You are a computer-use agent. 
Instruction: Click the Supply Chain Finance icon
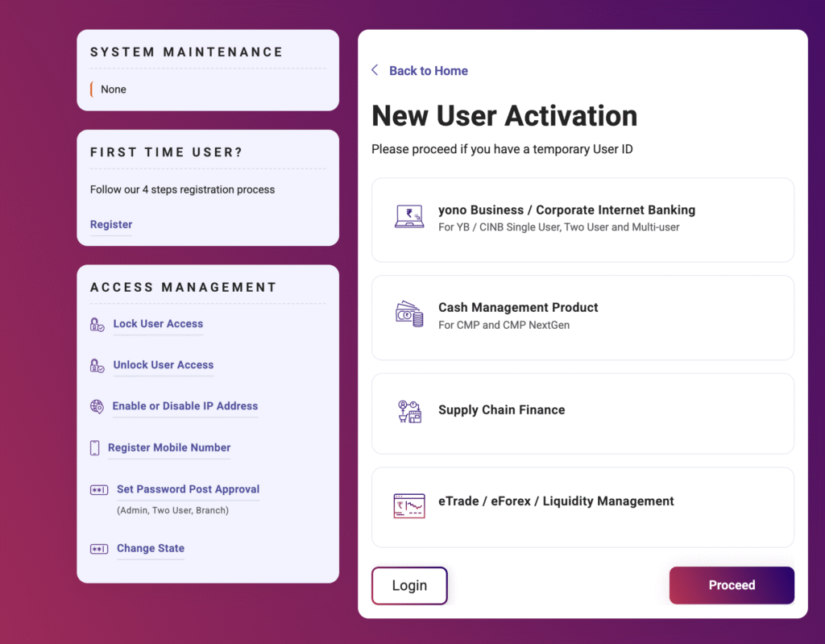(409, 411)
